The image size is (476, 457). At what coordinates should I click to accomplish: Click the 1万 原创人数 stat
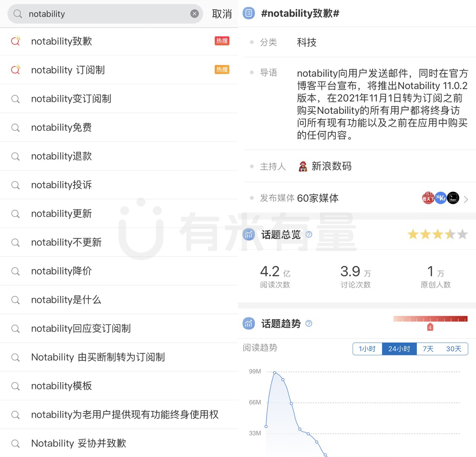coord(435,276)
